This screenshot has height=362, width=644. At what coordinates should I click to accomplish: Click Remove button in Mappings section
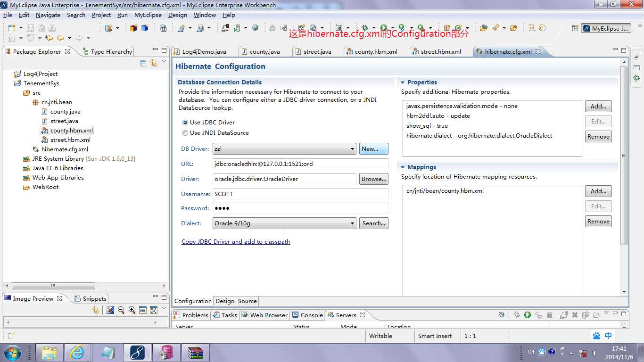[598, 222]
